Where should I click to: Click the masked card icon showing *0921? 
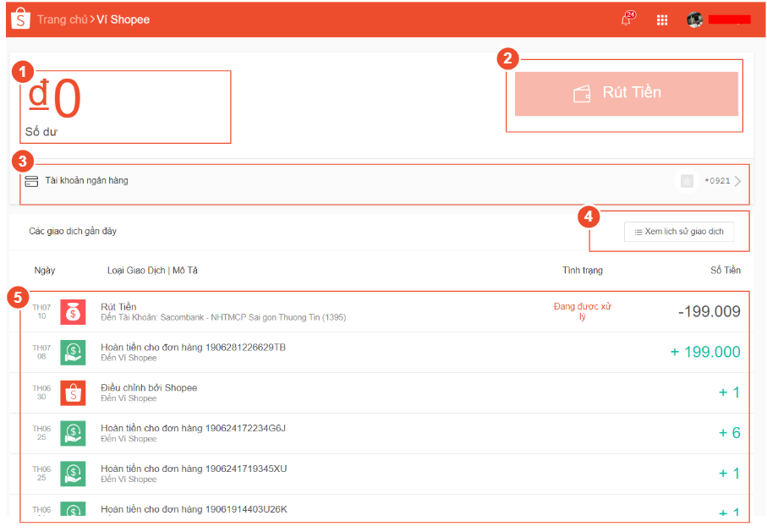coord(686,181)
